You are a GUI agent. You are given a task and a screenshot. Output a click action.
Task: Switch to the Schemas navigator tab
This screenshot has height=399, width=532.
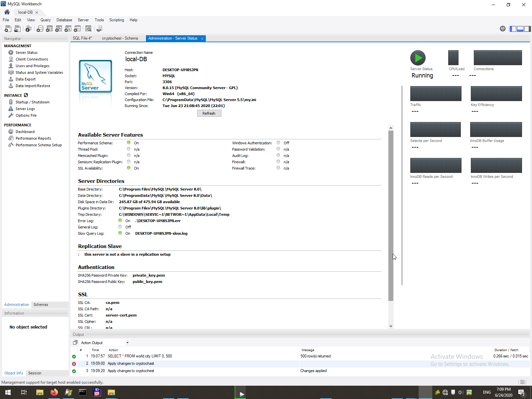coord(41,305)
